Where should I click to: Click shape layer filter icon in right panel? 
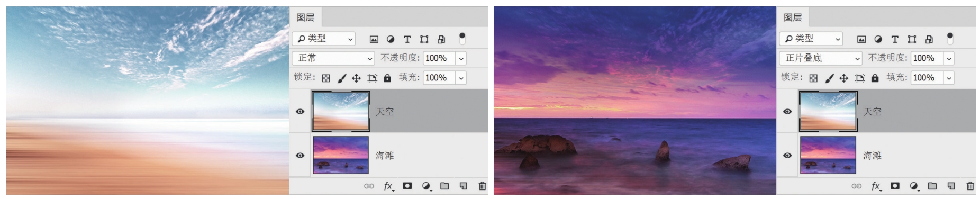912,39
